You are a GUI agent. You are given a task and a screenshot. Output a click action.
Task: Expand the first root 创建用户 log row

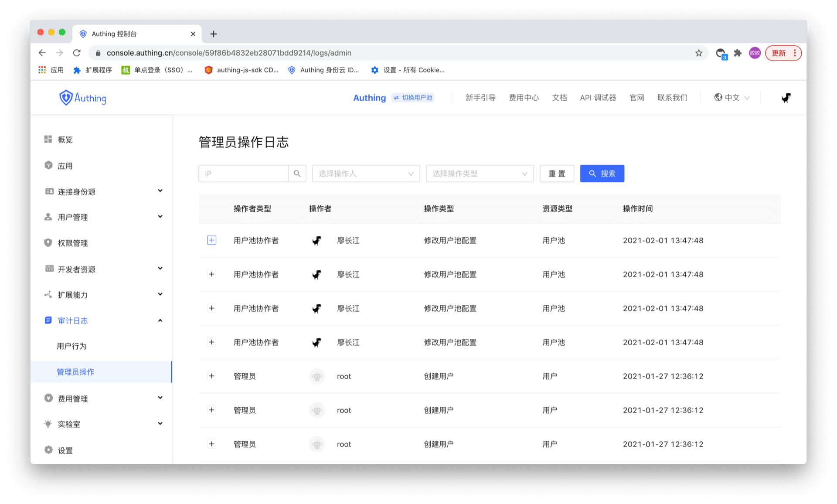pyautogui.click(x=211, y=376)
